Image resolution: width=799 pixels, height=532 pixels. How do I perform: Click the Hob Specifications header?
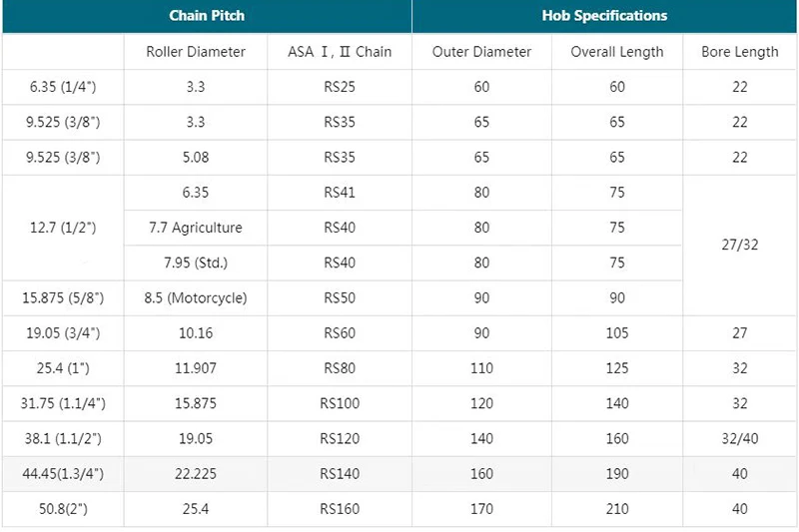tap(604, 16)
